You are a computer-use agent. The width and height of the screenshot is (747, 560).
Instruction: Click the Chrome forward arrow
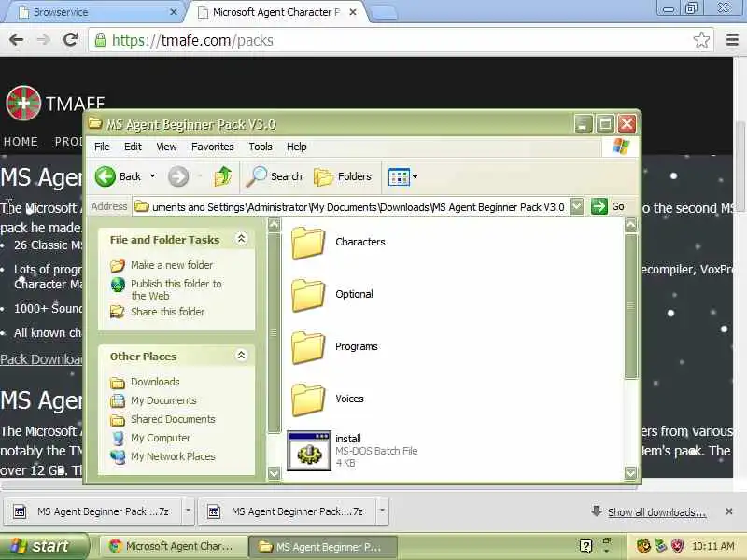point(43,39)
